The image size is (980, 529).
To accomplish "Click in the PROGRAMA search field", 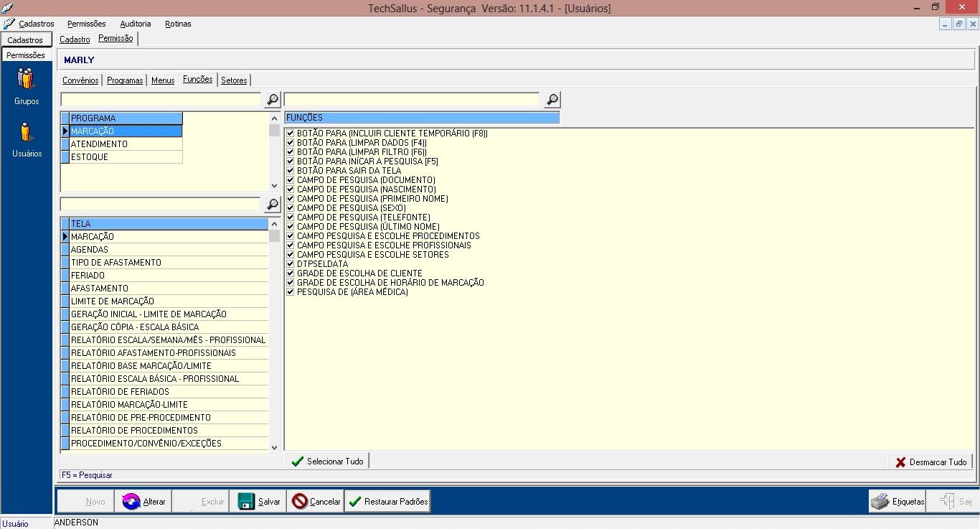I will click(x=161, y=100).
